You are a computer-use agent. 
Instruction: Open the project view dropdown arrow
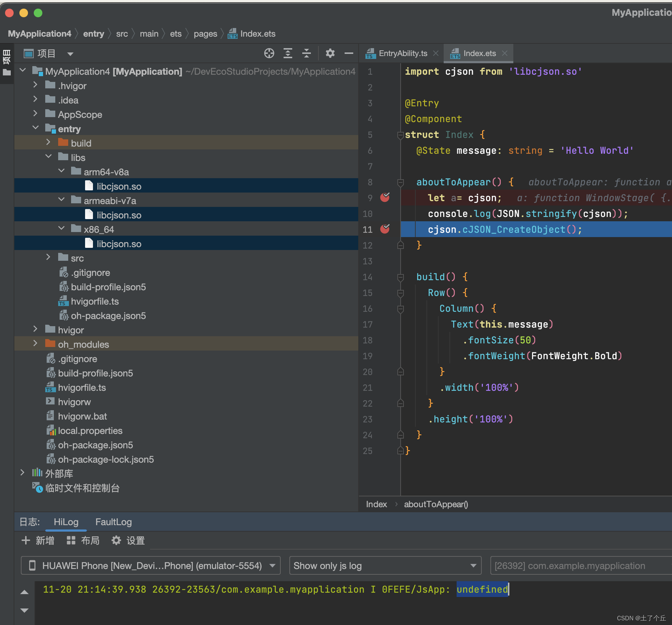[x=70, y=54]
